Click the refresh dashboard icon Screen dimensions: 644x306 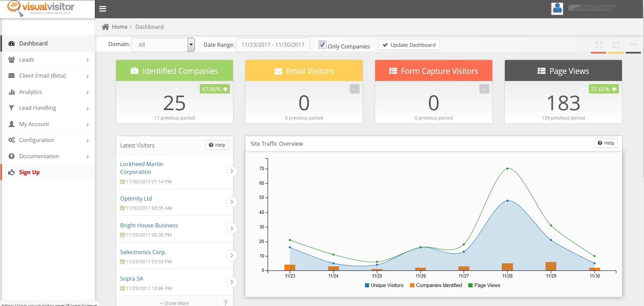616,45
